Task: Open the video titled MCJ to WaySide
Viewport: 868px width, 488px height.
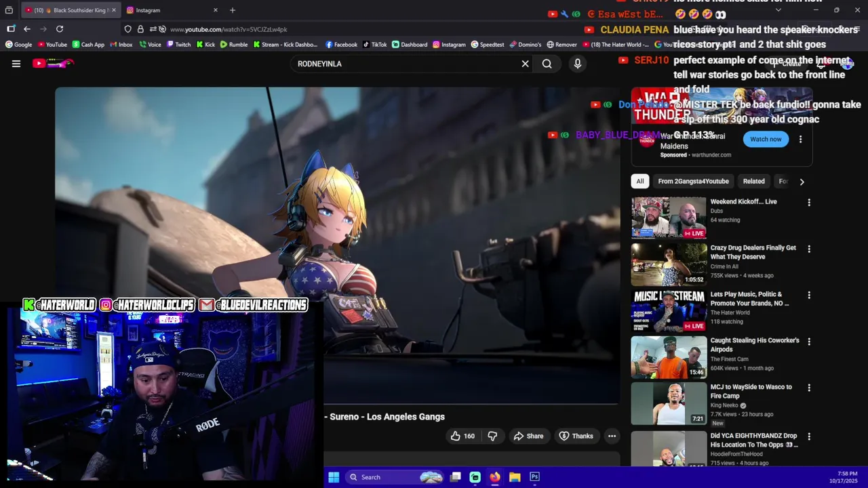Action: tap(751, 391)
